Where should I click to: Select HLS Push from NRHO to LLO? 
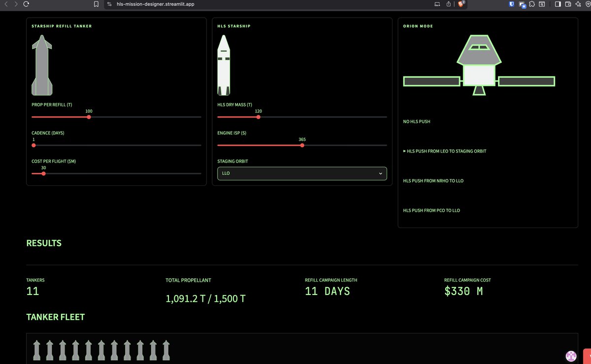433,181
